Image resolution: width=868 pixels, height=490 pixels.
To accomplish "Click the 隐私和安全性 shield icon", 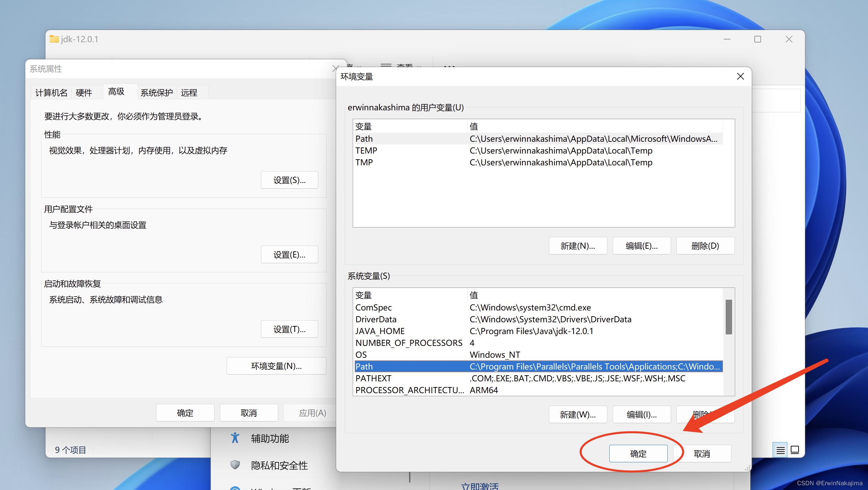I will coord(235,465).
